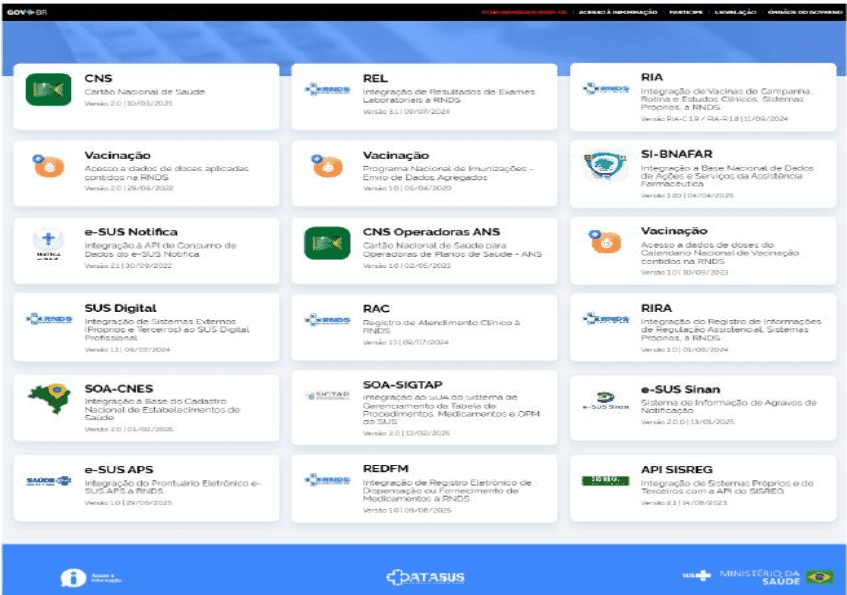This screenshot has width=847, height=595.
Task: Open Acesso à Informação in top bar
Action: pos(618,12)
